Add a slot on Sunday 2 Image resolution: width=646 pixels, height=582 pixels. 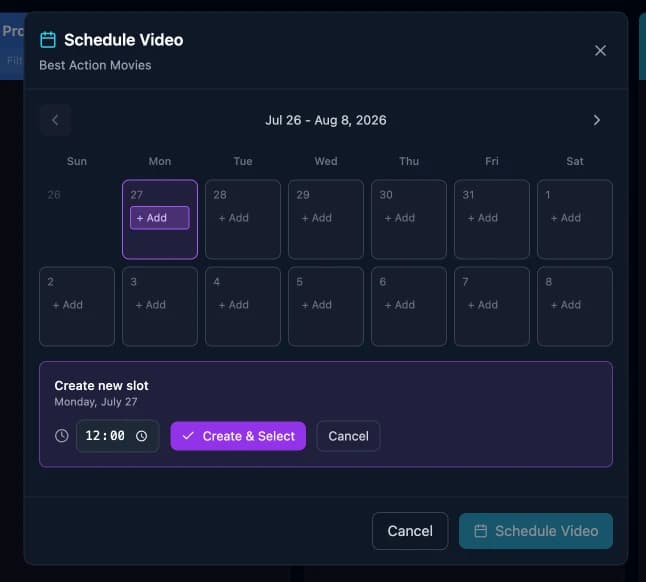click(x=68, y=305)
